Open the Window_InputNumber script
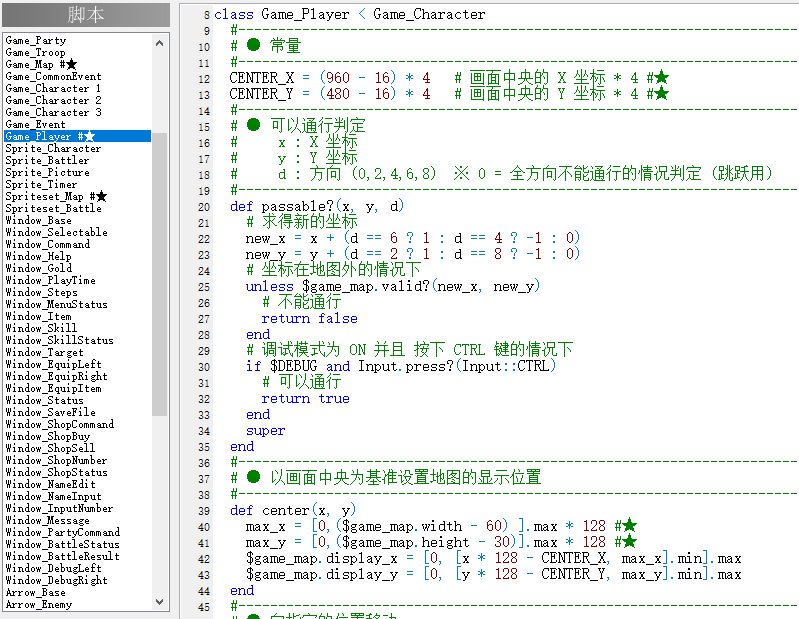The height and width of the screenshot is (619, 799). click(x=60, y=508)
